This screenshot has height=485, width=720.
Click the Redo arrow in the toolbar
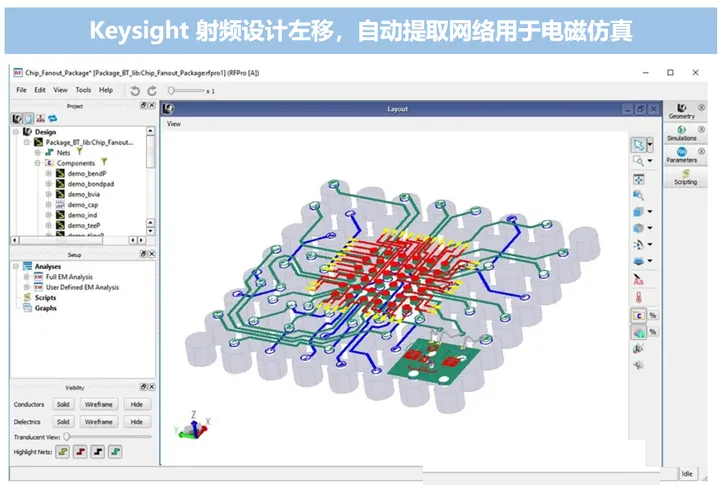152,91
